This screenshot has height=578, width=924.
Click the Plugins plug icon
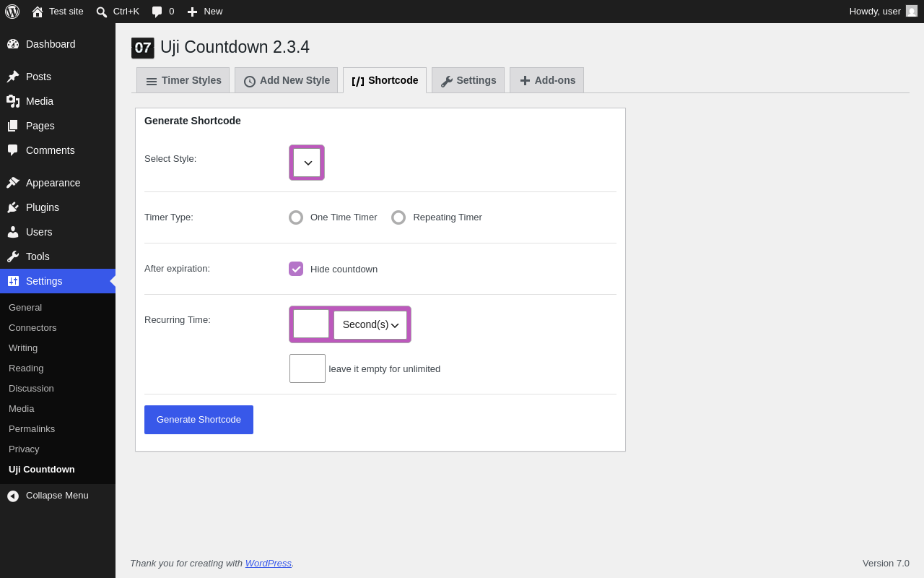pos(13,207)
